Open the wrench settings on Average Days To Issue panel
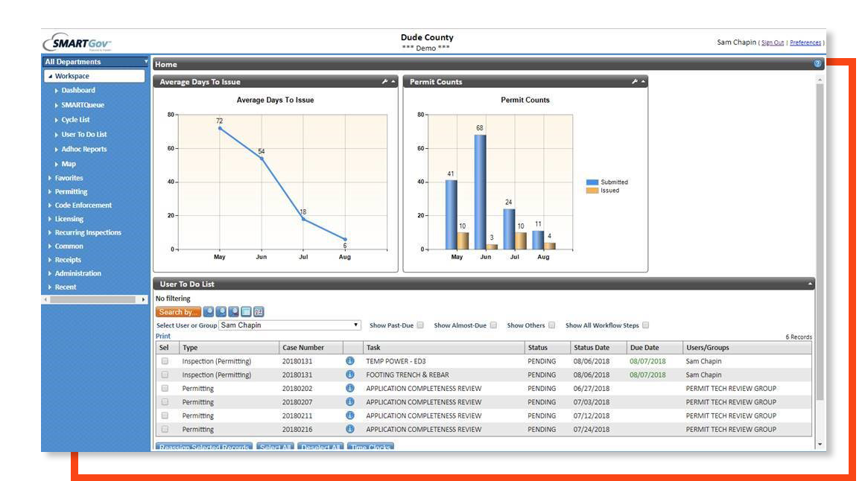Screen dimensions: 868x481 coord(386,82)
